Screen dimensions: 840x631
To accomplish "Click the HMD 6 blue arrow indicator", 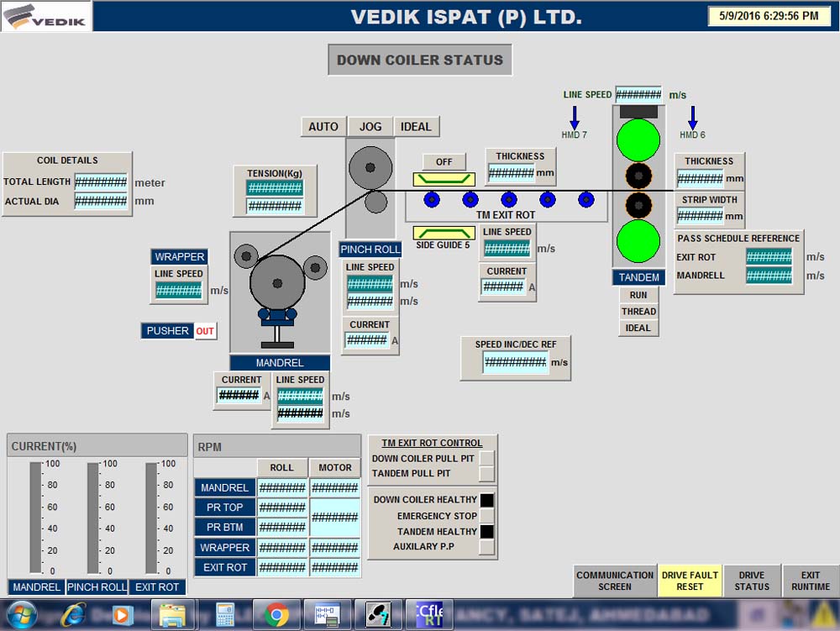I will click(693, 118).
